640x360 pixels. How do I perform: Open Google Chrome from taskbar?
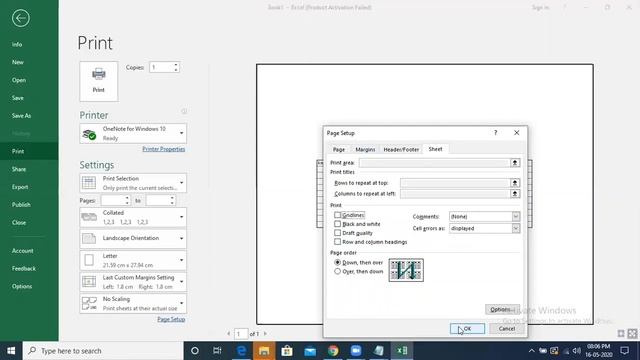click(x=333, y=351)
